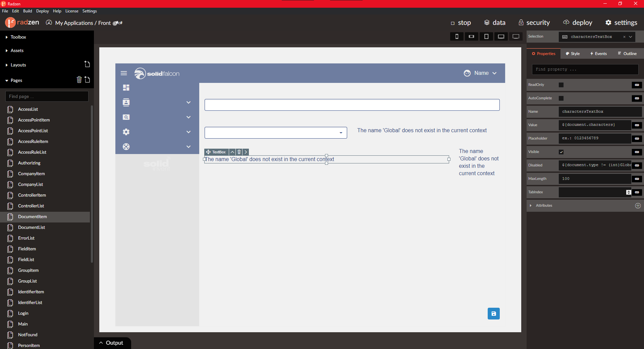Switch to desktop monitor preview mode

click(x=516, y=36)
